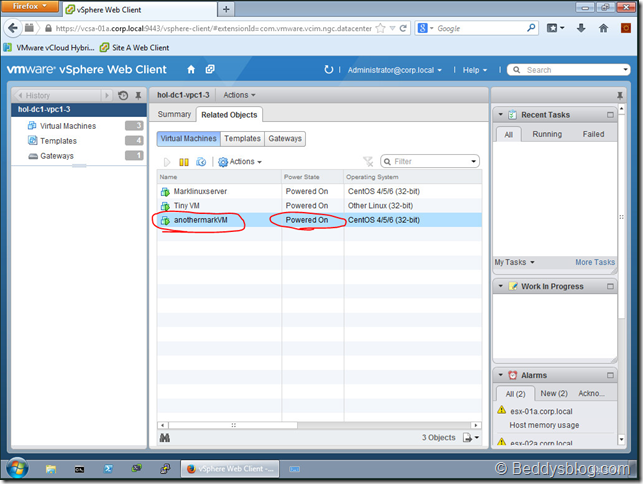Show Running tasks tab
This screenshot has width=643, height=484.
[x=547, y=134]
